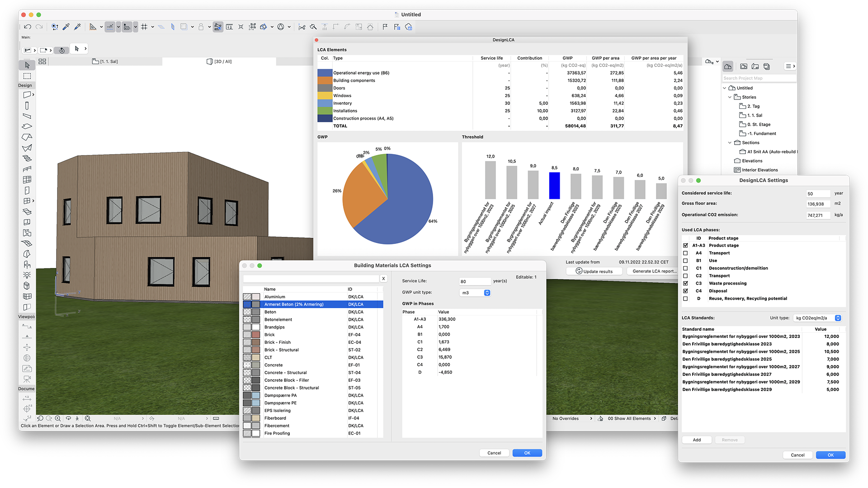Image resolution: width=868 pixels, height=488 pixels.
Task: Check the D Reuse, Recovery phase checkbox
Action: (x=685, y=299)
